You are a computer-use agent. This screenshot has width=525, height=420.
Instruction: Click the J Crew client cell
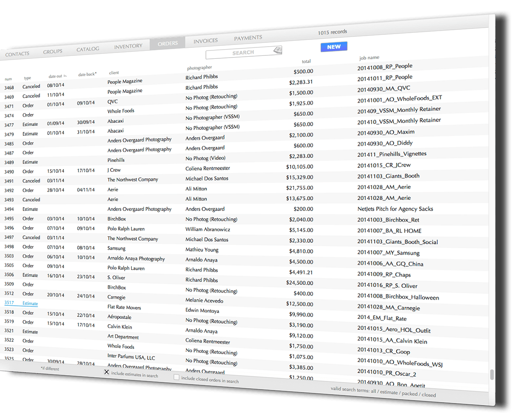click(114, 170)
